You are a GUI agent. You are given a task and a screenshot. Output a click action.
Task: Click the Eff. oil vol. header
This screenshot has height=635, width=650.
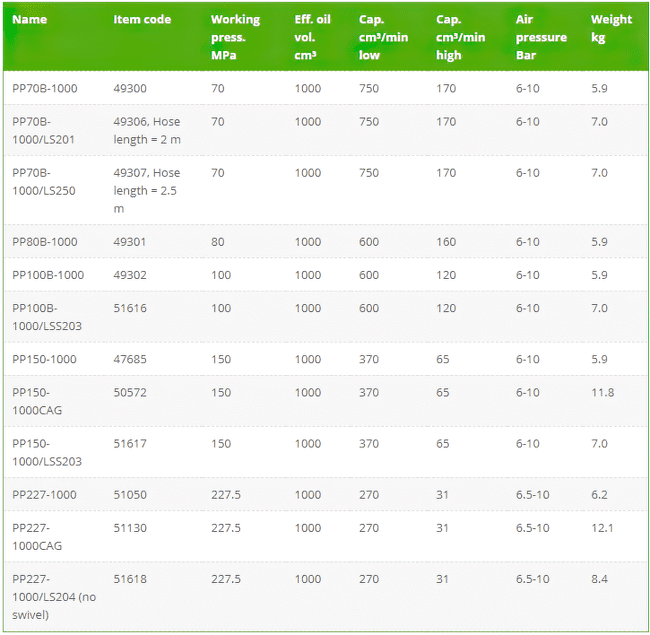313,37
